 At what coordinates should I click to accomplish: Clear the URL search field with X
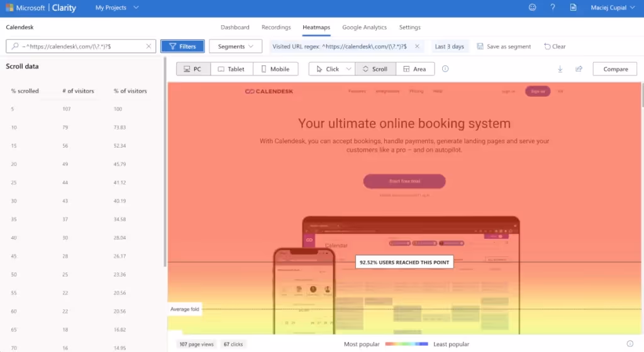pyautogui.click(x=148, y=47)
